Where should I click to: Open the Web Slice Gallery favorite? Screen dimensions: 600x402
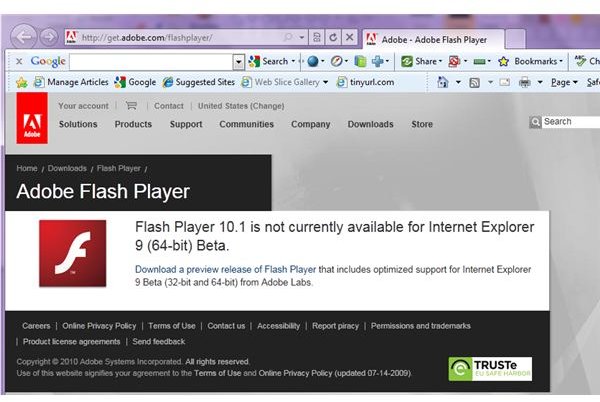(280, 82)
